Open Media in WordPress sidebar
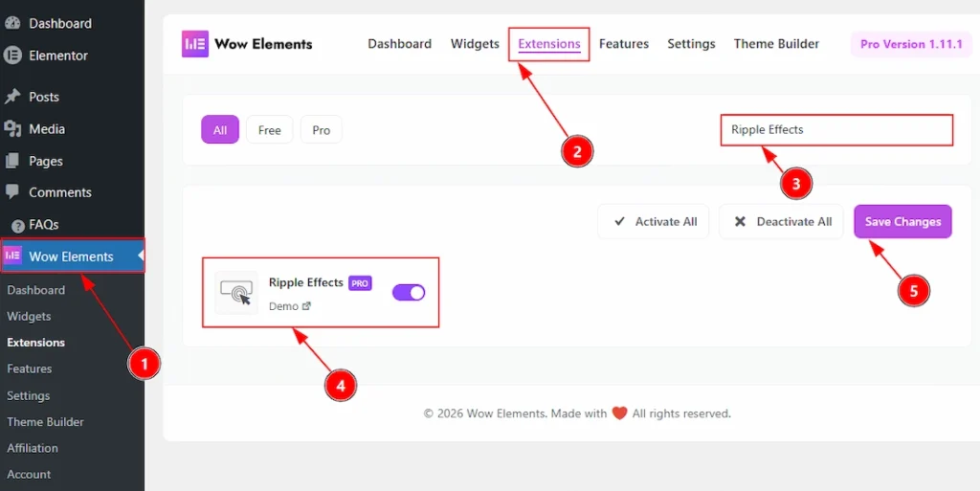The image size is (980, 491). (x=47, y=128)
